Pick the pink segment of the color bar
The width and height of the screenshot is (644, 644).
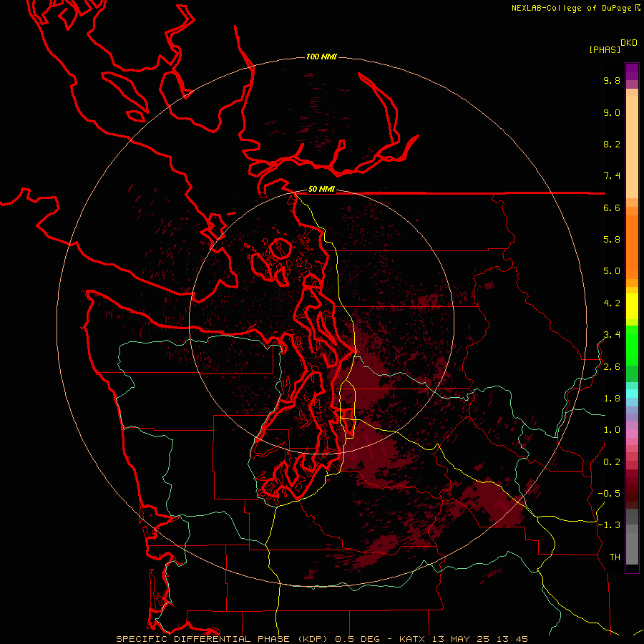coord(632,434)
